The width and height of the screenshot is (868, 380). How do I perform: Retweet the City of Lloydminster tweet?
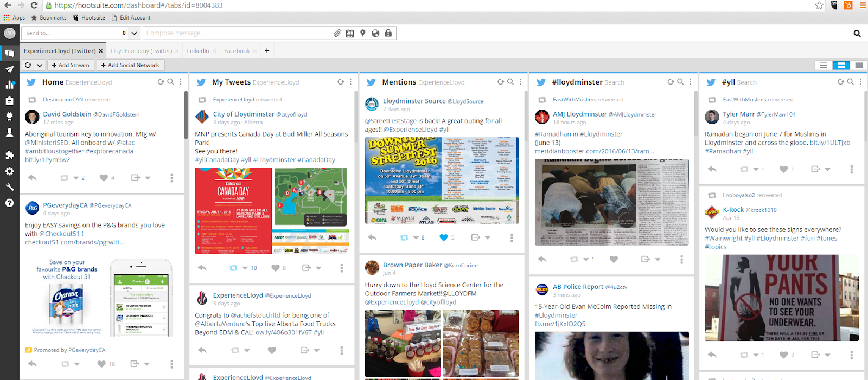coord(233,268)
